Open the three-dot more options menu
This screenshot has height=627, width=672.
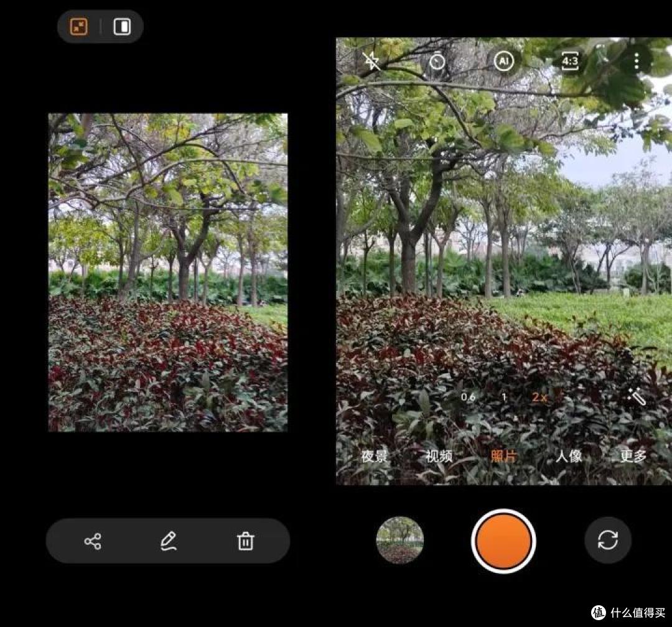[637, 62]
